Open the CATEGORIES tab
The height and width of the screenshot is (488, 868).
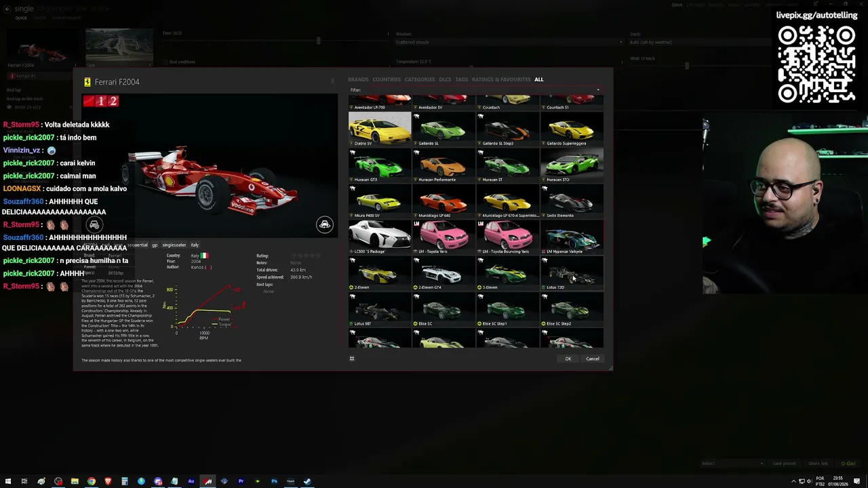pyautogui.click(x=420, y=79)
